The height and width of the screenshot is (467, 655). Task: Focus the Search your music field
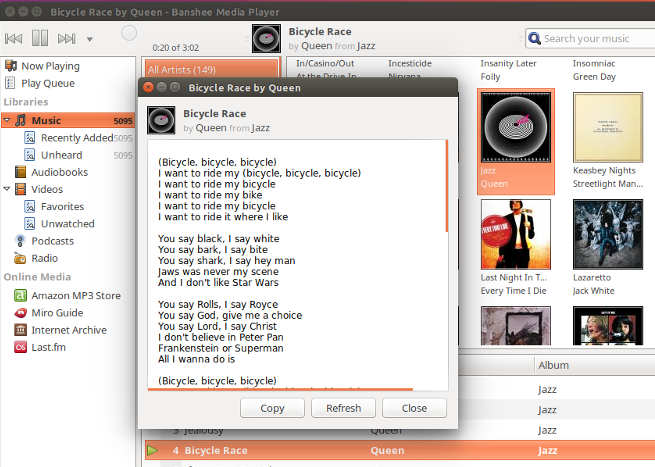(590, 38)
